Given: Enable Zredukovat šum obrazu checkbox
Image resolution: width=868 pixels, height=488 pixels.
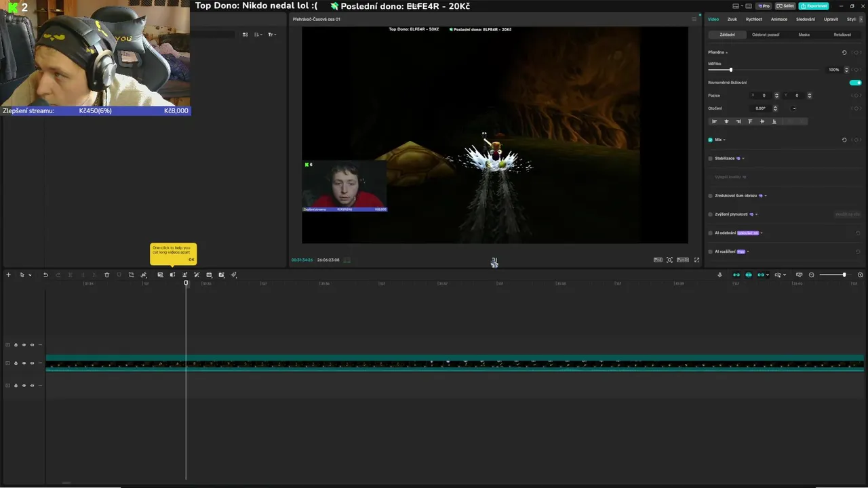Looking at the screenshot, I should (x=710, y=196).
